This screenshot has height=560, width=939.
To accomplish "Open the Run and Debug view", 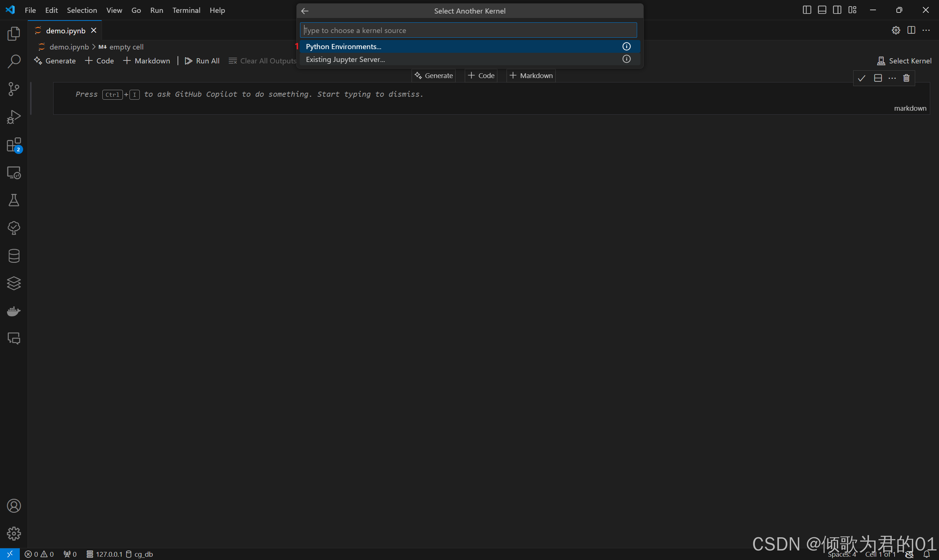I will point(14,117).
